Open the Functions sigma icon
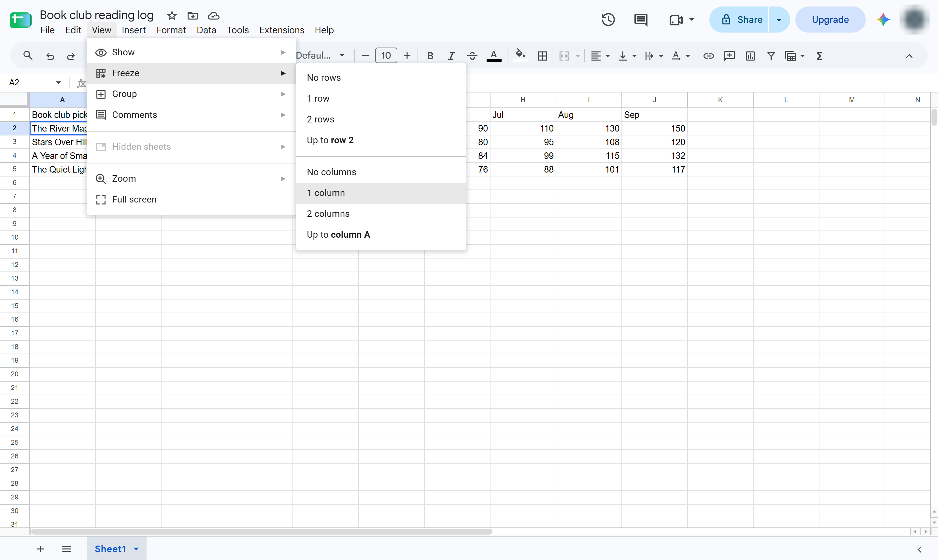 [819, 56]
